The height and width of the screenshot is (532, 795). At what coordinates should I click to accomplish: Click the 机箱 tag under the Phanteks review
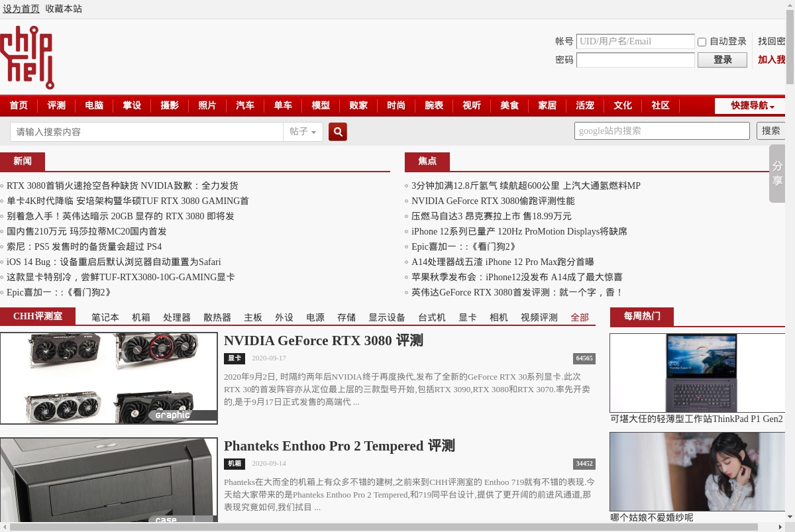click(235, 464)
